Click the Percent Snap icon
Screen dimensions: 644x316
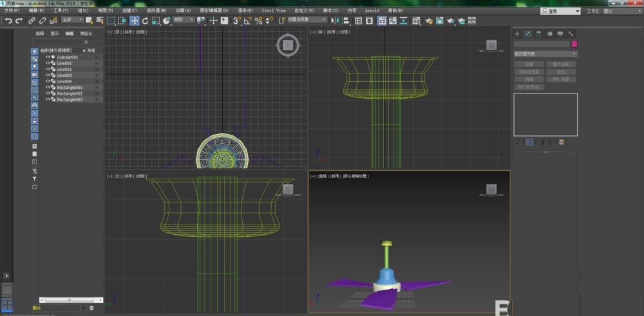coord(258,21)
